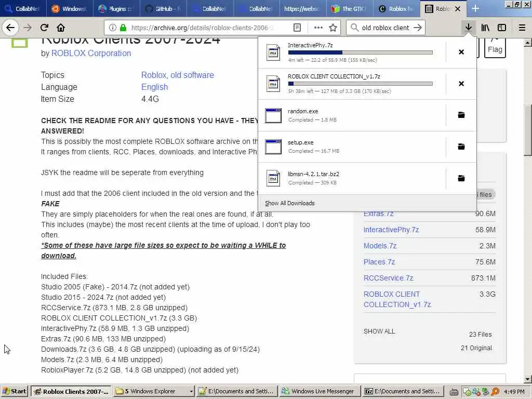
Task: Show sidebars toolbar button
Action: tap(502, 28)
